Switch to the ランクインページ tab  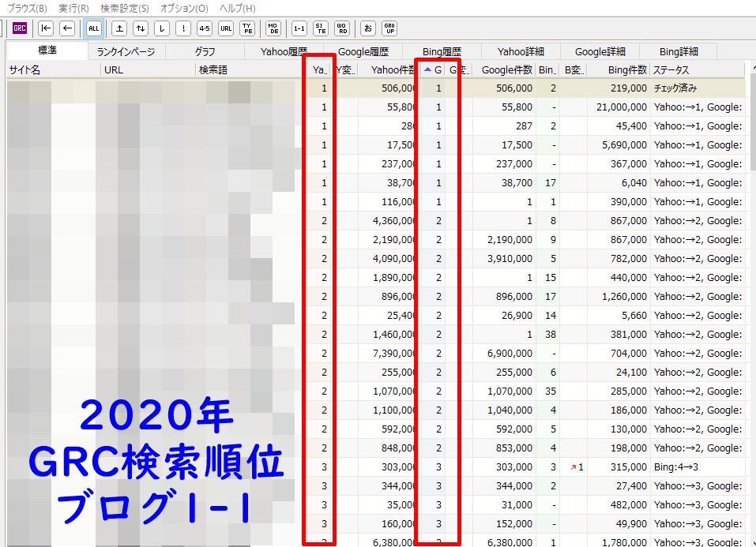click(x=126, y=51)
